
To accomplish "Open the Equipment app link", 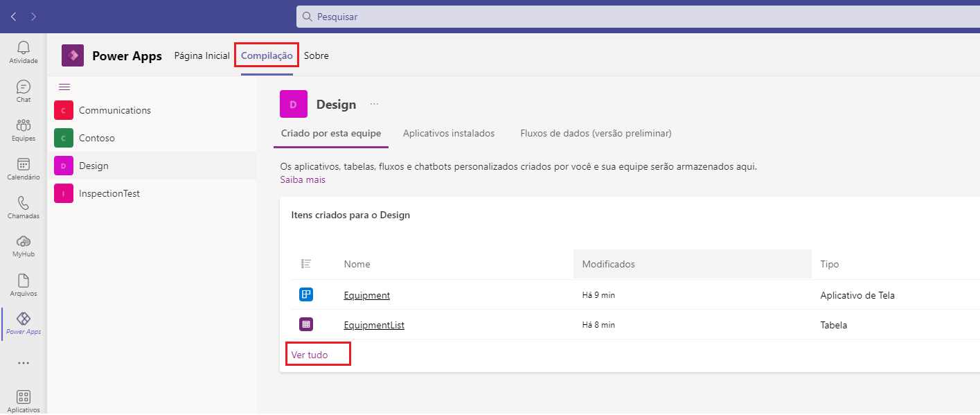I will pos(367,295).
